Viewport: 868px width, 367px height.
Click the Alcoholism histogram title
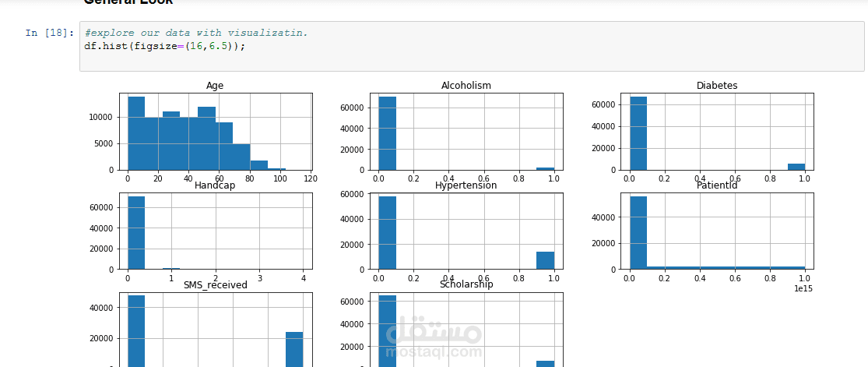(x=466, y=86)
